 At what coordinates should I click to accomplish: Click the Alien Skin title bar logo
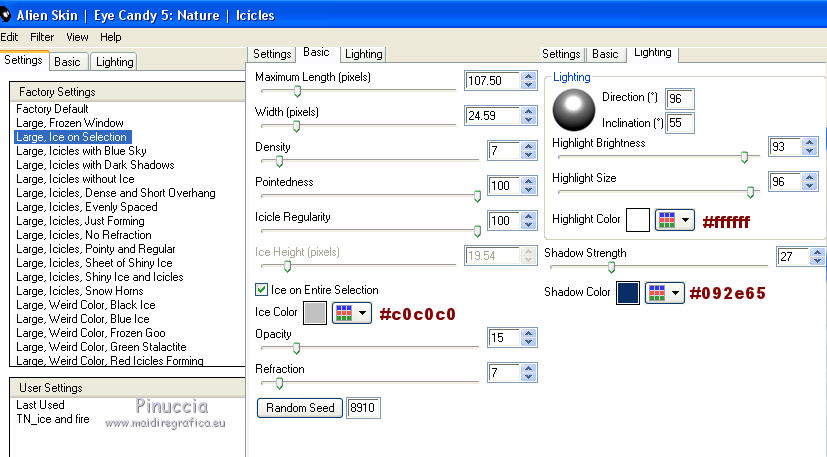point(5,14)
